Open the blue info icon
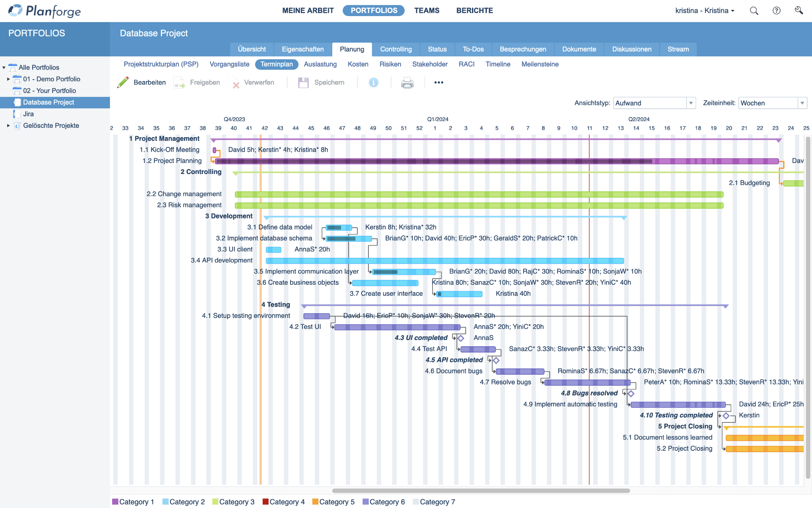The width and height of the screenshot is (812, 508). [373, 83]
